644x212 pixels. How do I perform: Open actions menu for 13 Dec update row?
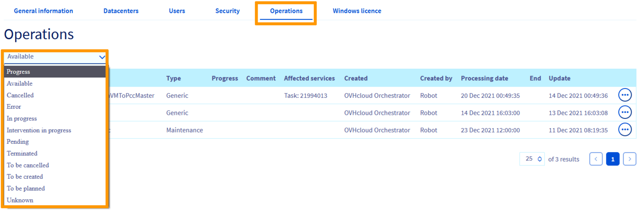[625, 112]
